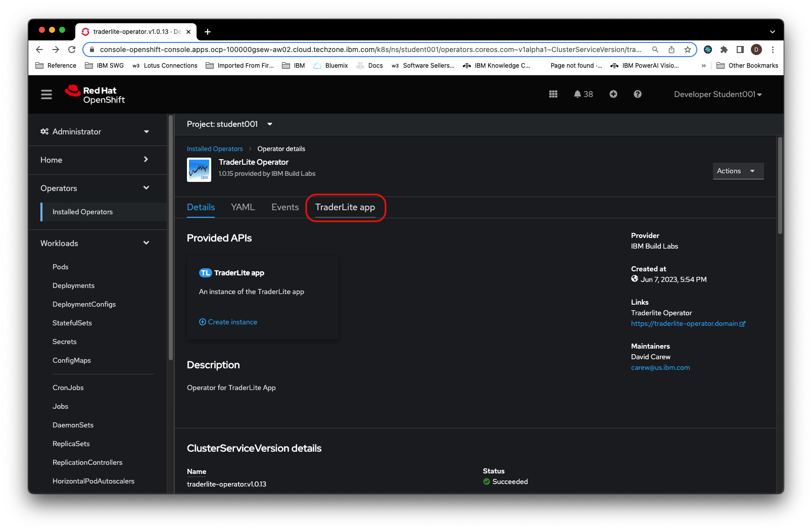This screenshot has height=531, width=812.
Task: Show the site padlock information
Action: pyautogui.click(x=91, y=50)
